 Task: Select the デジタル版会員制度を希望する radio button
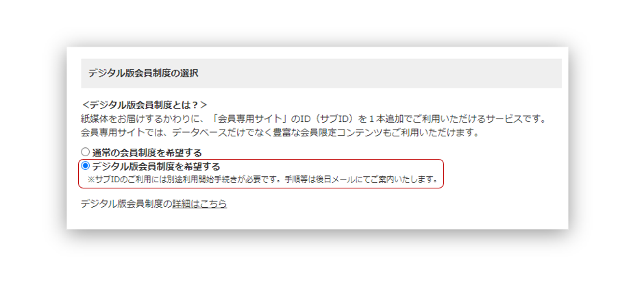click(x=85, y=166)
